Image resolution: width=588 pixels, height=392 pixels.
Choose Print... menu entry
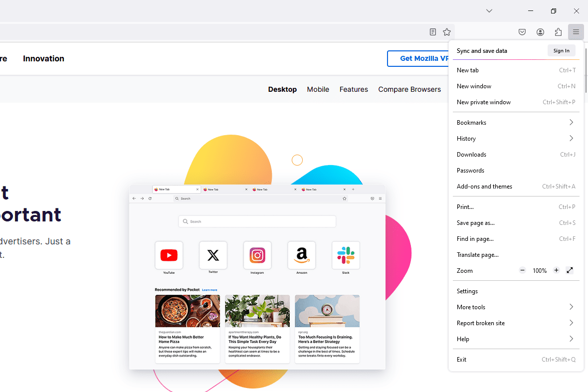point(516,206)
